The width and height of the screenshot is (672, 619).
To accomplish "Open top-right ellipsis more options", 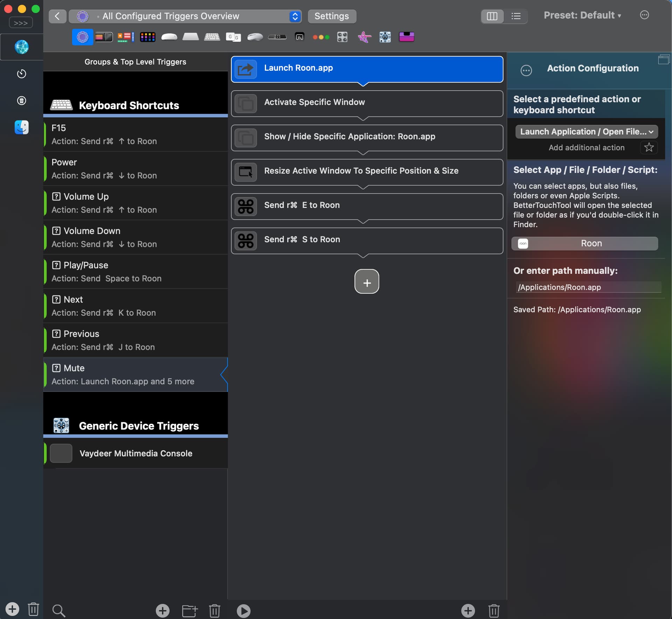I will (644, 15).
